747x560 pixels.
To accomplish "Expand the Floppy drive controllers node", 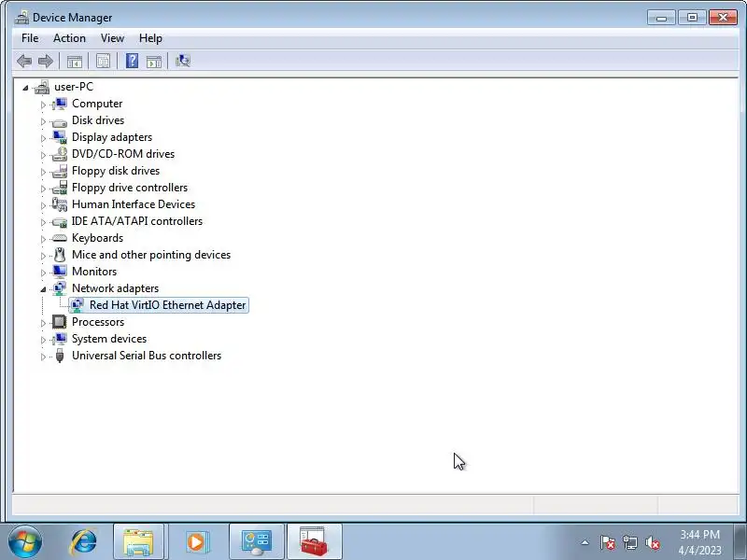I will pyautogui.click(x=43, y=189).
